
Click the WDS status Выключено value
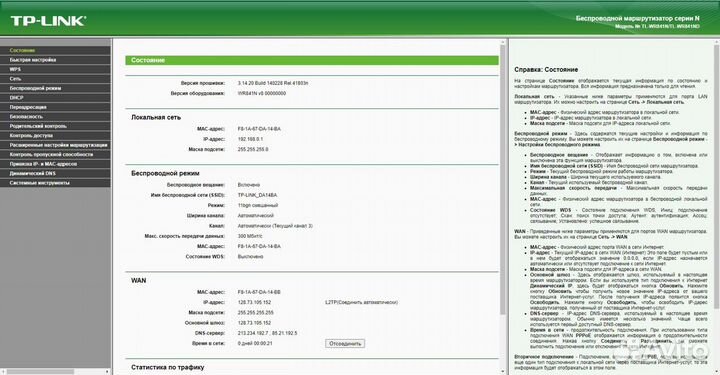(x=250, y=257)
